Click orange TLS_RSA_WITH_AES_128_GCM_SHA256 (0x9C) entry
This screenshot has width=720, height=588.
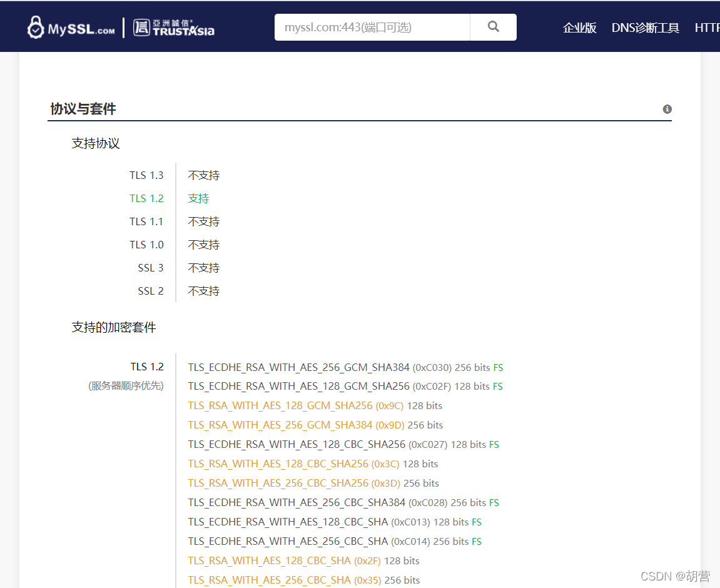coord(296,406)
